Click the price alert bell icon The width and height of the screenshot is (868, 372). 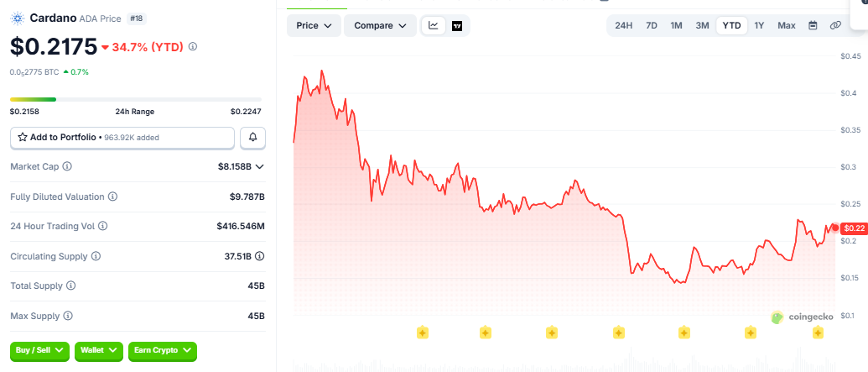(253, 138)
